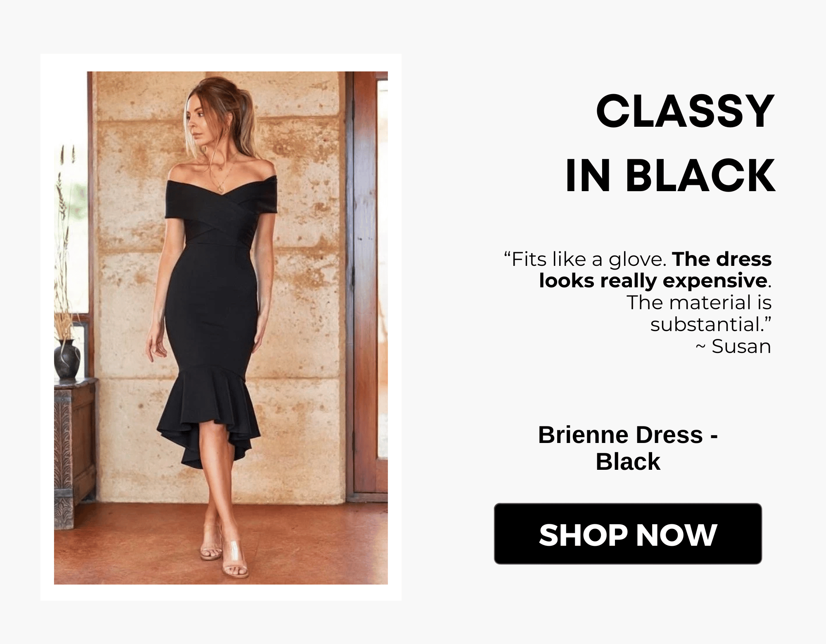The image size is (826, 644).
Task: Click the IN BLACK heading line
Action: click(670, 176)
